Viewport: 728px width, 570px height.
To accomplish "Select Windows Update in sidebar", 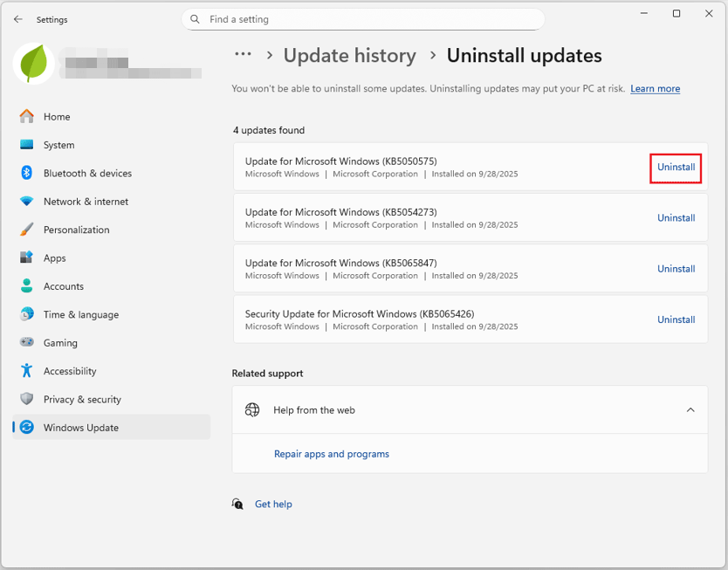I will pyautogui.click(x=79, y=427).
